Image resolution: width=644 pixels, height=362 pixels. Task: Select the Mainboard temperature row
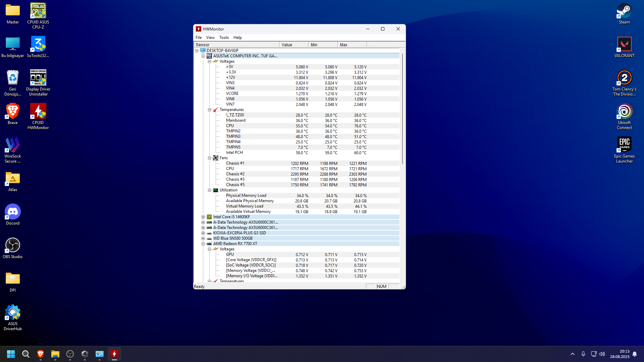297,120
